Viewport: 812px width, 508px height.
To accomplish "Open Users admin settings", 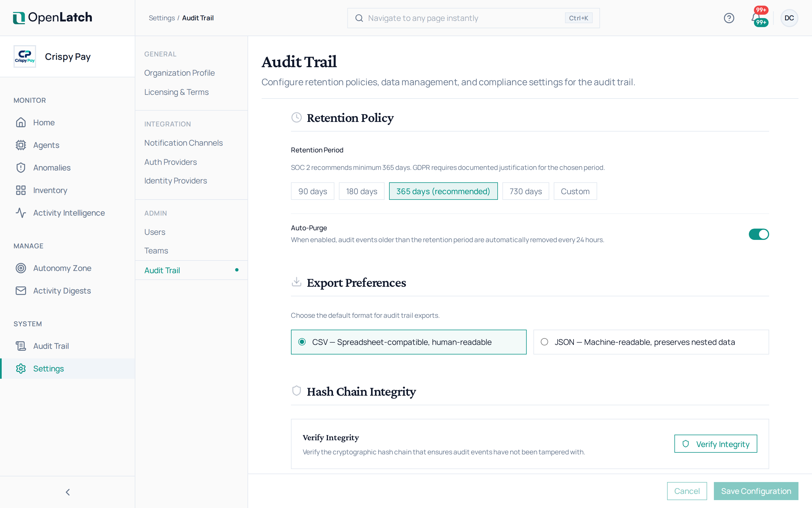I will (x=154, y=232).
